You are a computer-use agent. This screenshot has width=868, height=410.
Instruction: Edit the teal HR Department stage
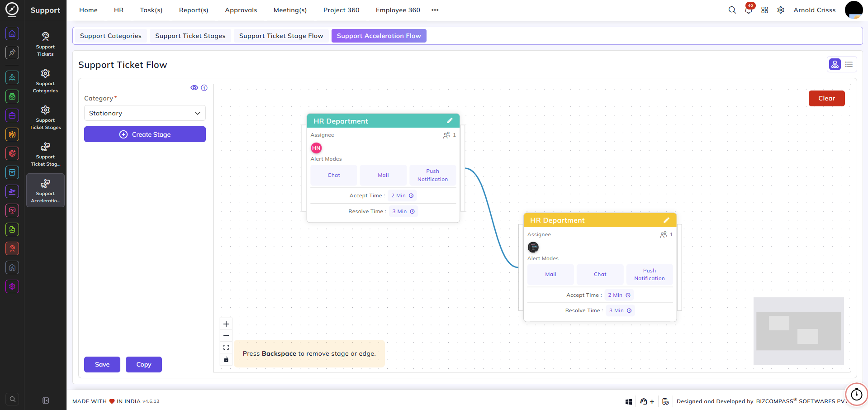tap(450, 121)
